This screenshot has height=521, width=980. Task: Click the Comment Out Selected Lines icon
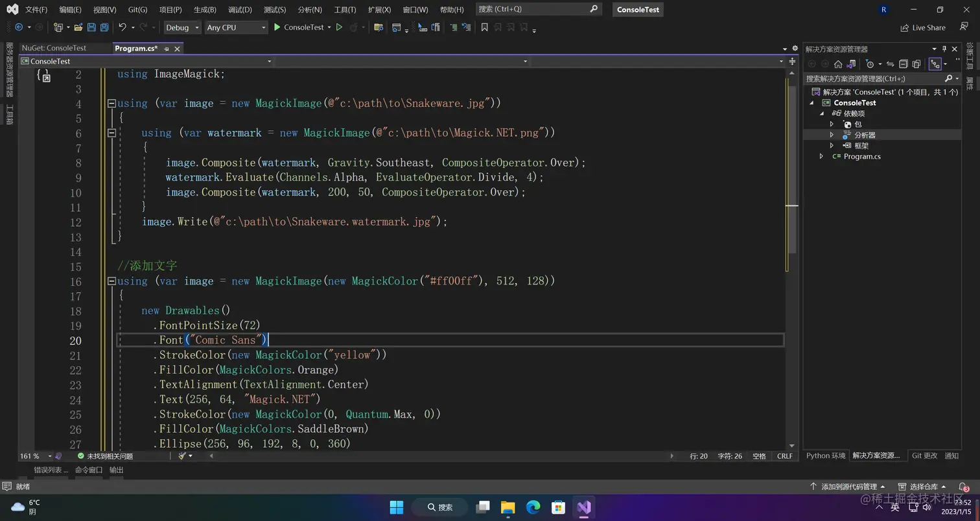tap(453, 27)
